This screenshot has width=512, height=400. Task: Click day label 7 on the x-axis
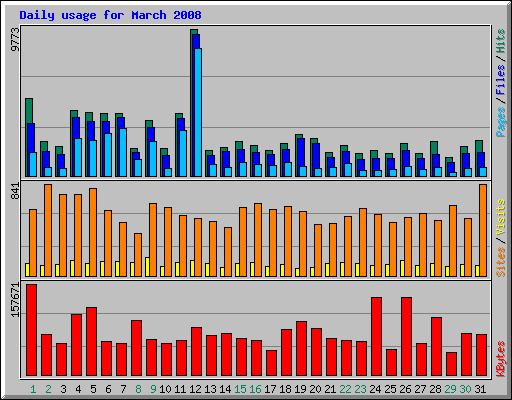[123, 389]
